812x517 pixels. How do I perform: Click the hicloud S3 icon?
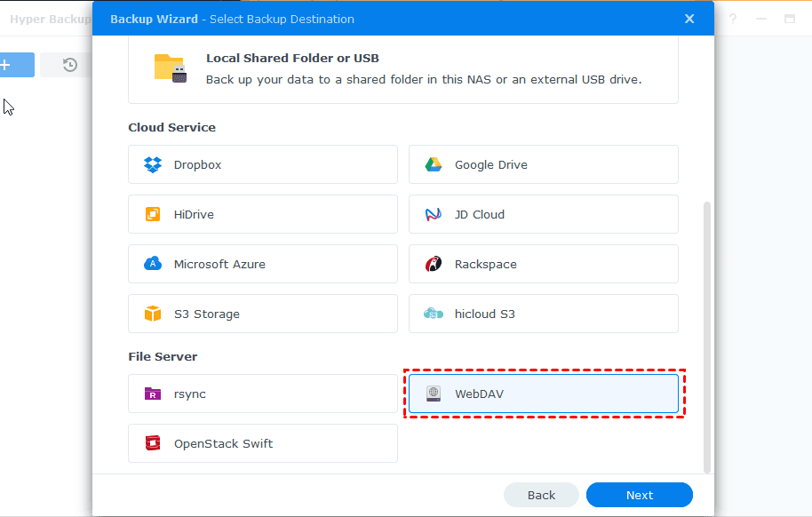click(434, 314)
